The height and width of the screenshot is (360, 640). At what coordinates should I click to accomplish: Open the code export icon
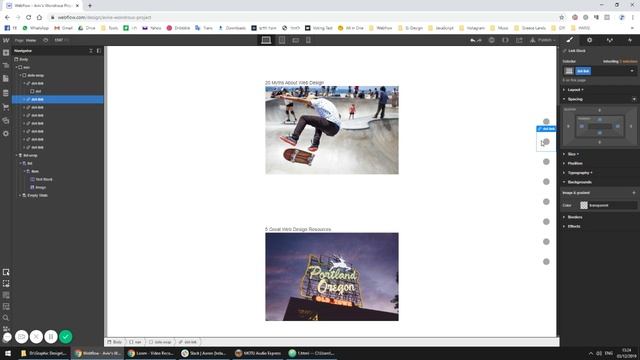point(505,40)
